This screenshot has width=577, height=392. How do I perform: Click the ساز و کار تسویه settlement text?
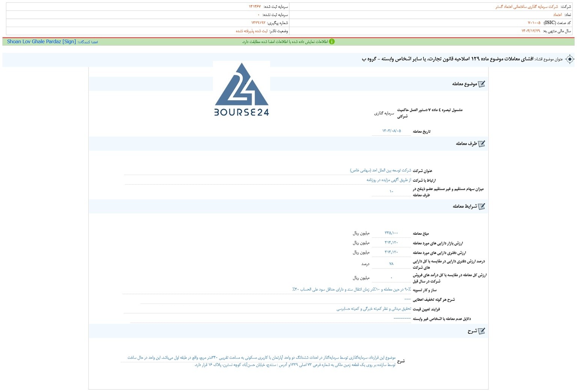[352, 289]
